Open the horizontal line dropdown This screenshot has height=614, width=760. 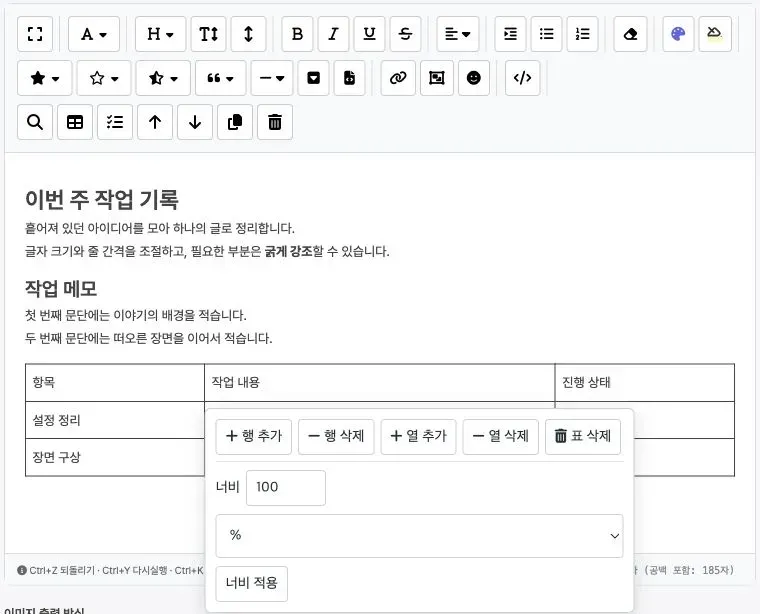(x=272, y=78)
